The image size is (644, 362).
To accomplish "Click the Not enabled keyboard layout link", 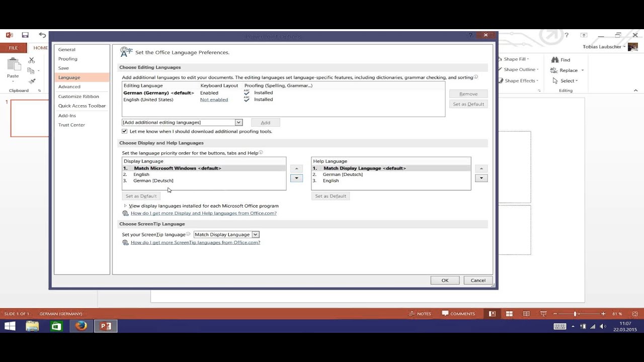I will click(x=214, y=100).
